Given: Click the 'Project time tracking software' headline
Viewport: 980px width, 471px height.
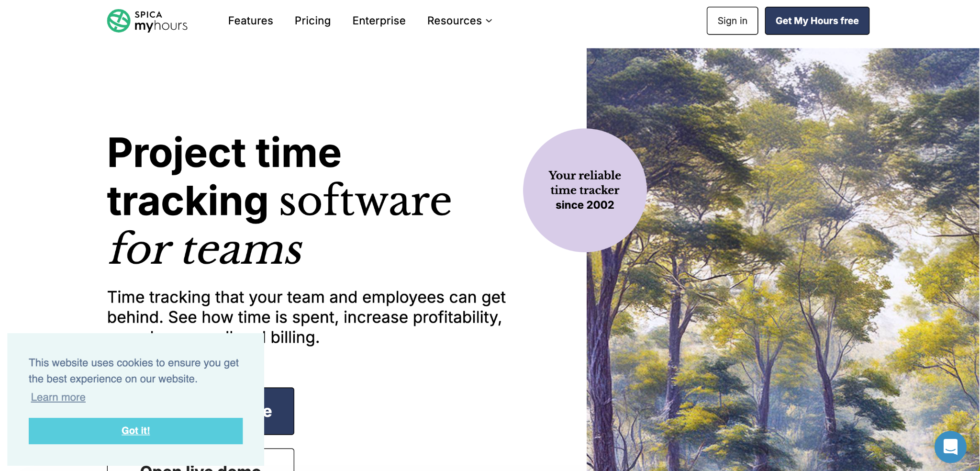Looking at the screenshot, I should [x=279, y=201].
